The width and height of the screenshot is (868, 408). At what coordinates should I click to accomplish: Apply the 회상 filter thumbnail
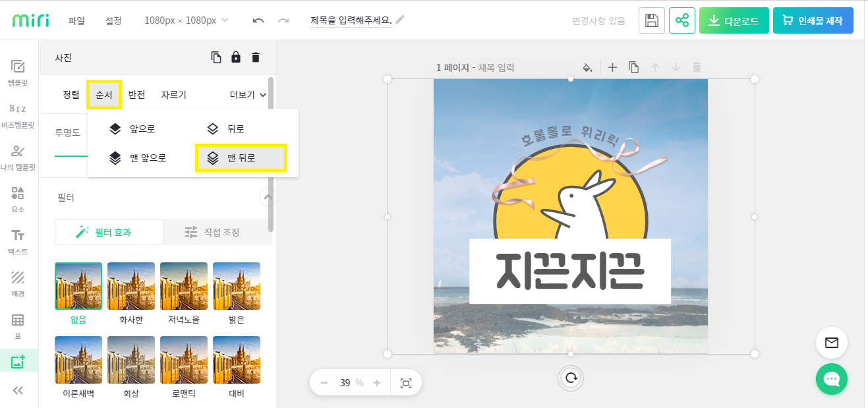tap(131, 360)
